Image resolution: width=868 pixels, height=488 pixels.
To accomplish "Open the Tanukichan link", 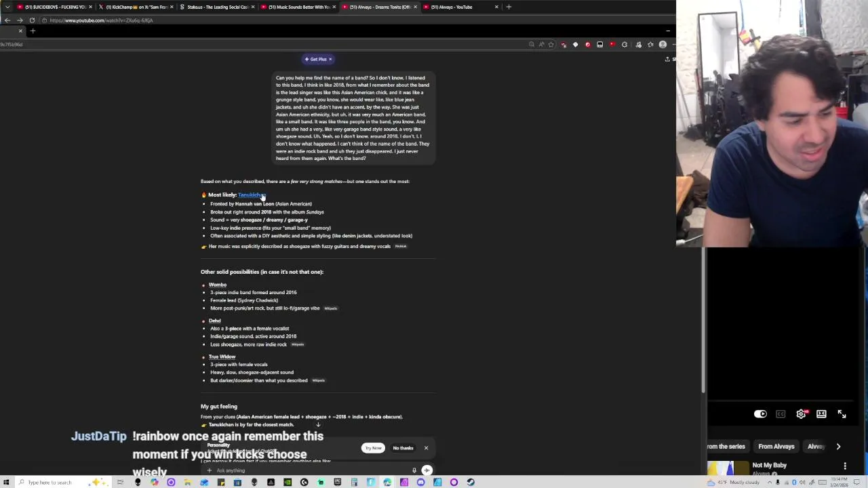I will point(252,195).
